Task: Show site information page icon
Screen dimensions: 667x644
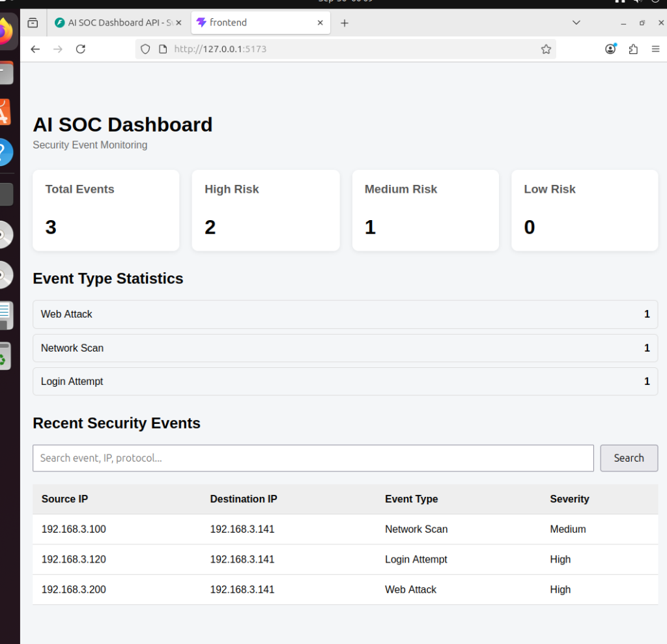Action: [x=163, y=49]
